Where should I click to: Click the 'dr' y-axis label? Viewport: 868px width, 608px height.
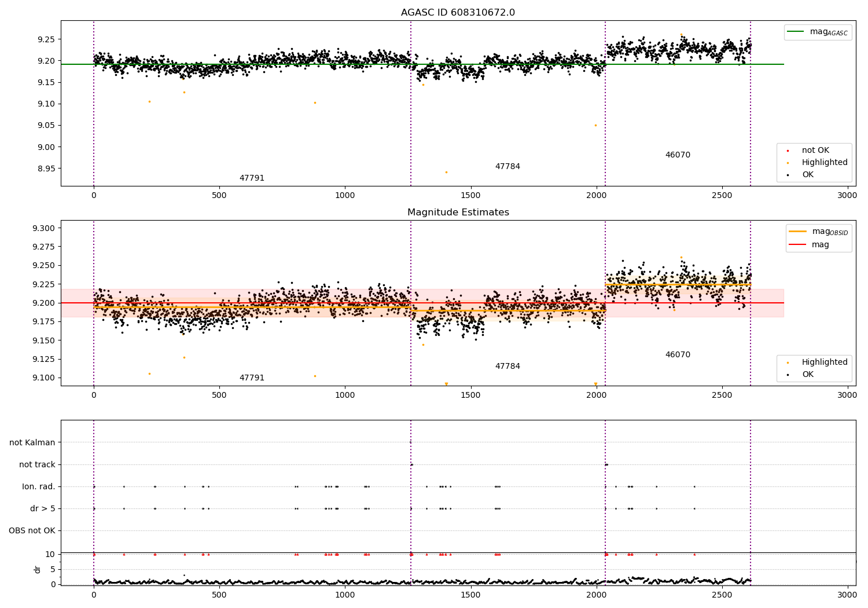[38, 569]
